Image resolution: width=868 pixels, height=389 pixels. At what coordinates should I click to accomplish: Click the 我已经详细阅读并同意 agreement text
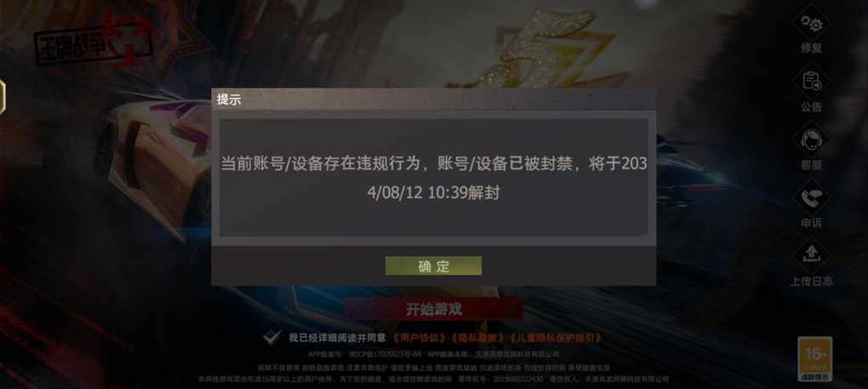[x=337, y=338]
